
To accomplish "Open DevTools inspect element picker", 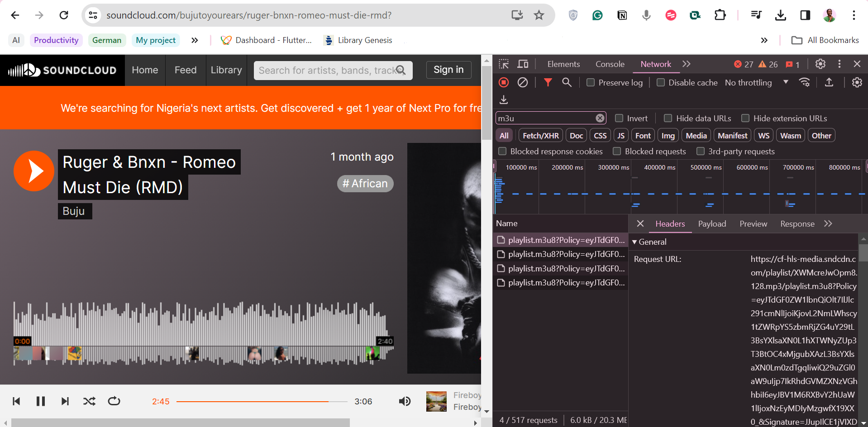I will point(503,64).
